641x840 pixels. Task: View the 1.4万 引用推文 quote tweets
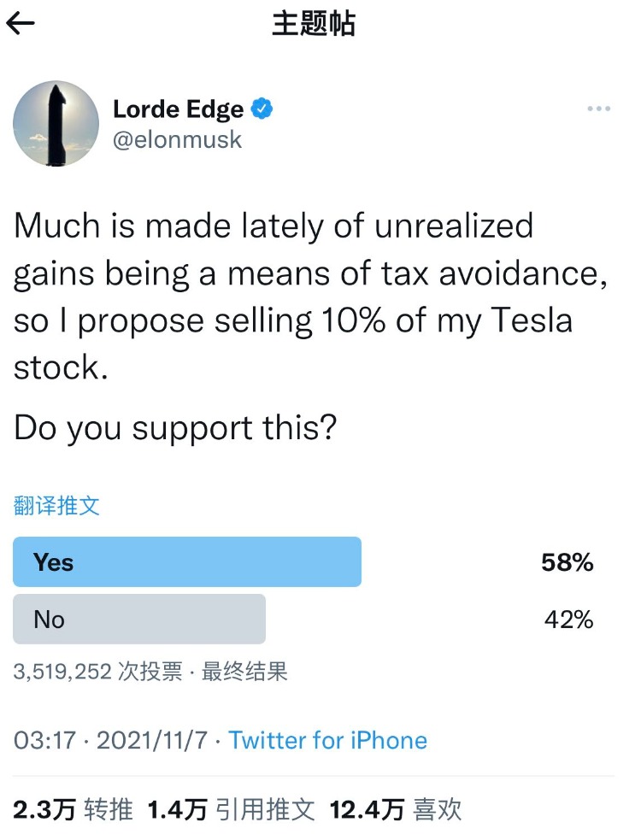coord(232,809)
